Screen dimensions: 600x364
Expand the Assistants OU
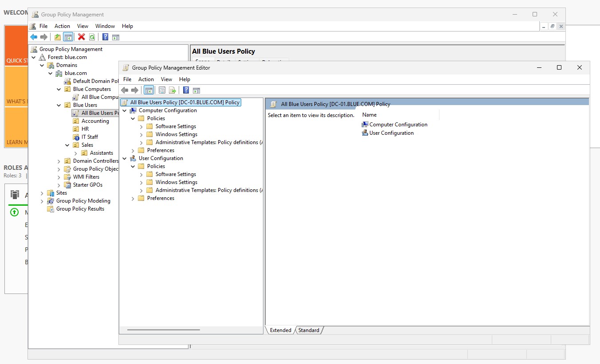coord(76,153)
